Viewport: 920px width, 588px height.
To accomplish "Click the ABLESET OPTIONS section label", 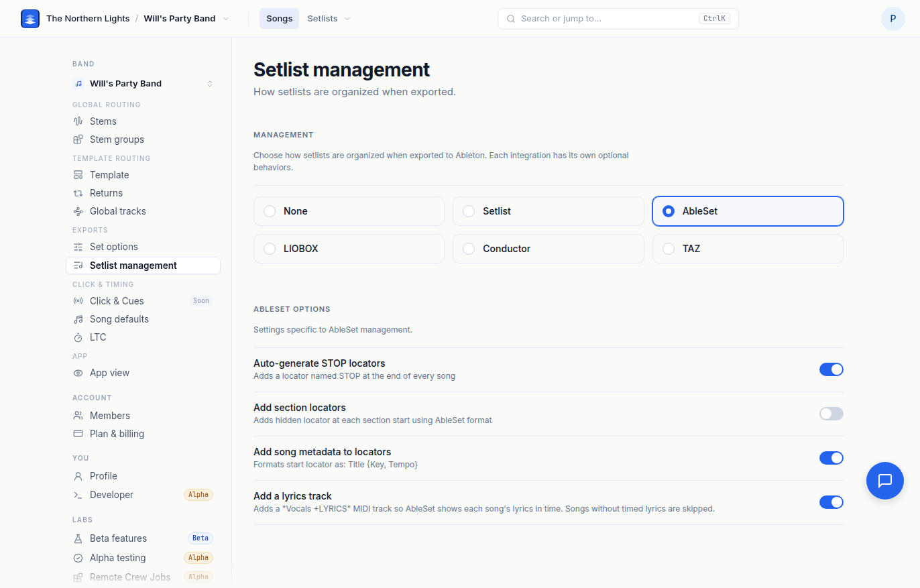I will [292, 310].
